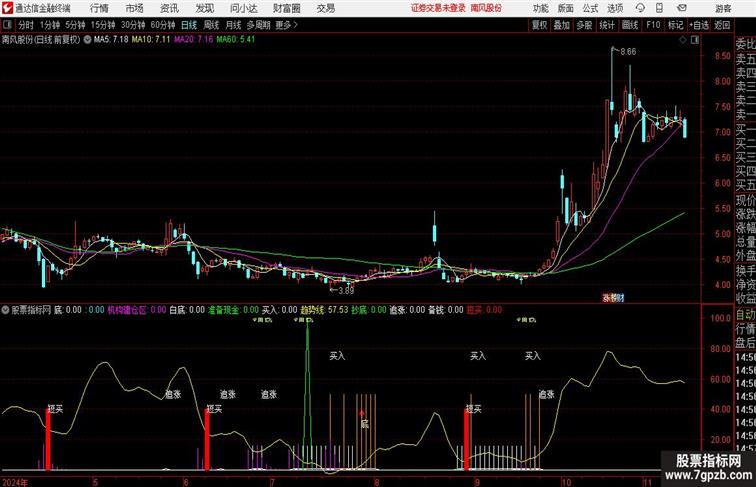This screenshot has width=756, height=487.
Task: Open the 多周期 multi-period view
Action: pyautogui.click(x=258, y=25)
